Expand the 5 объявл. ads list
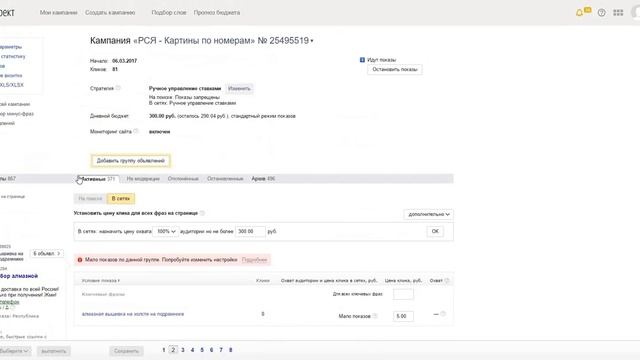 point(47,253)
